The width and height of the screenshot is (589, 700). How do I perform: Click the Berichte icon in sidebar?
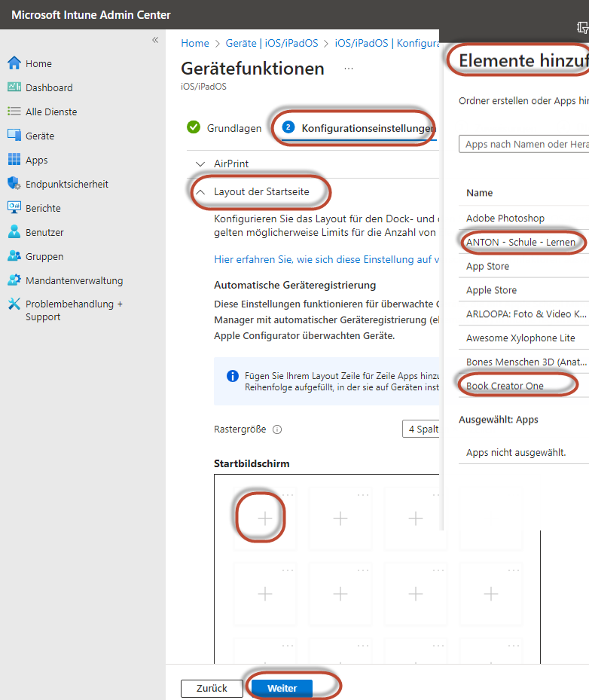(14, 208)
